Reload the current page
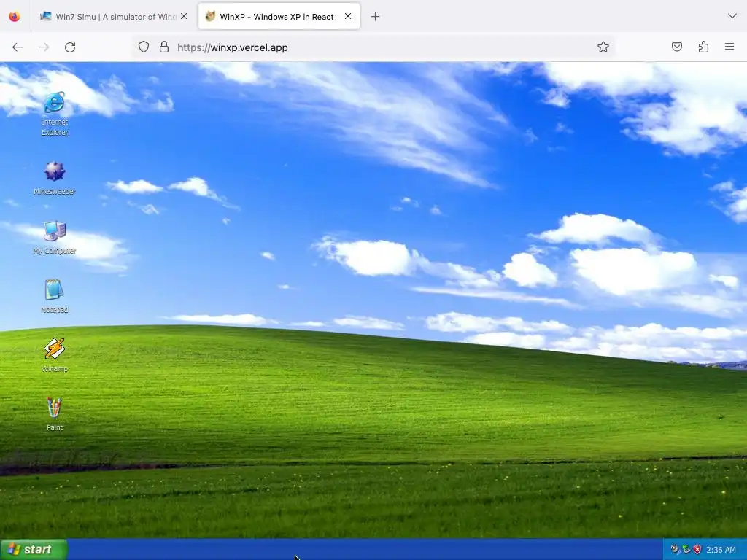This screenshot has width=747, height=560. (x=70, y=47)
